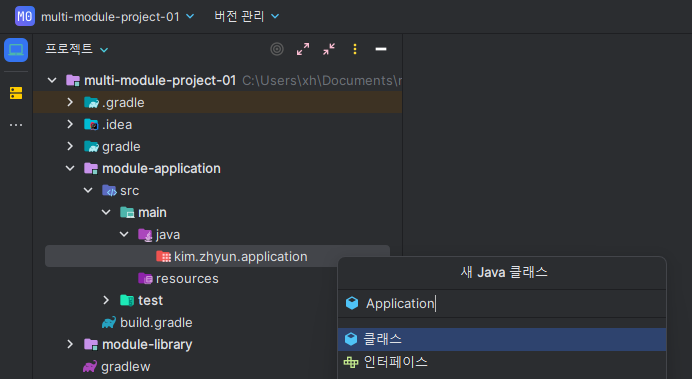Screen dimensions: 692x379
Task: Expand the gradle folder
Action: (x=70, y=146)
